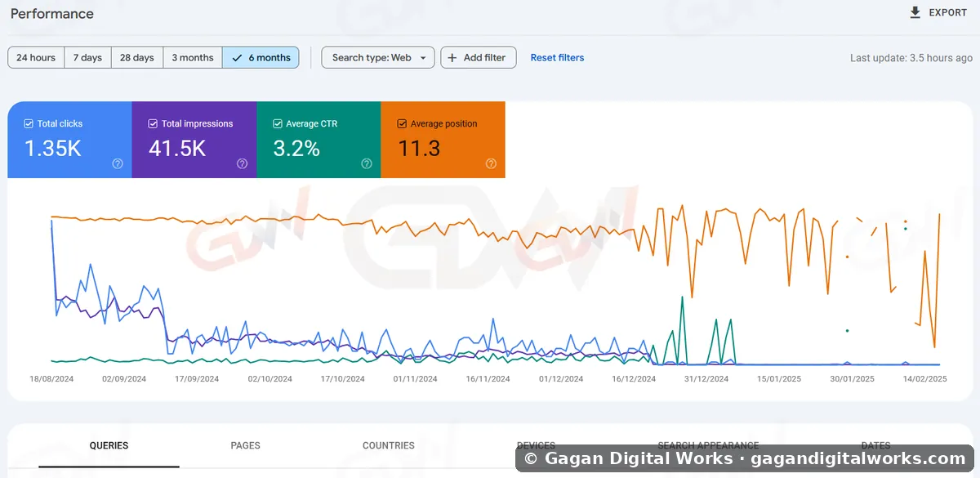Click the 16/12/2024 axis date label
Image resolution: width=980 pixels, height=478 pixels.
[634, 379]
